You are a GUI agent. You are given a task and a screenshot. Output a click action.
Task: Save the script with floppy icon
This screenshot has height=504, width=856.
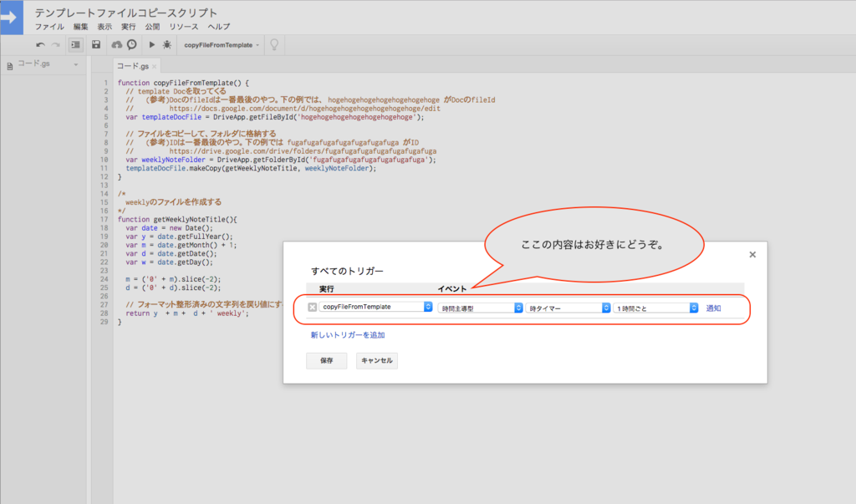pos(96,45)
